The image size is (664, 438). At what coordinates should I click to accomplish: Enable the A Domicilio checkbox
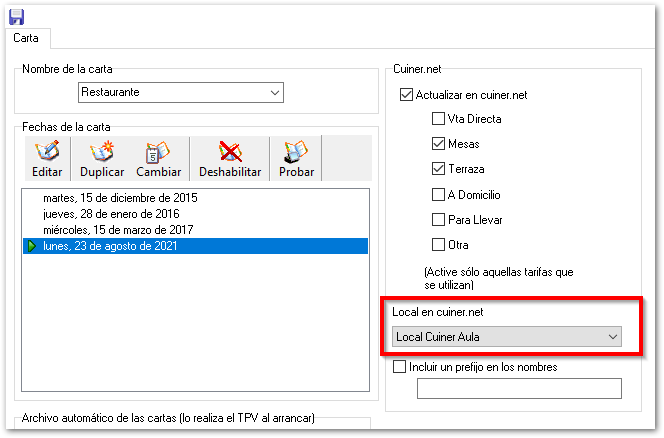[438, 194]
